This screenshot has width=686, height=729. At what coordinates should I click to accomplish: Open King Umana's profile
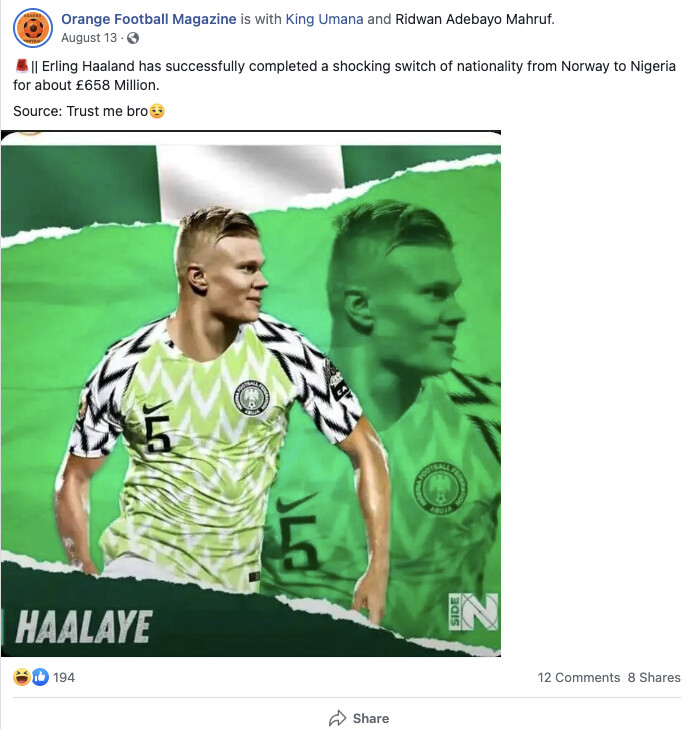point(324,19)
